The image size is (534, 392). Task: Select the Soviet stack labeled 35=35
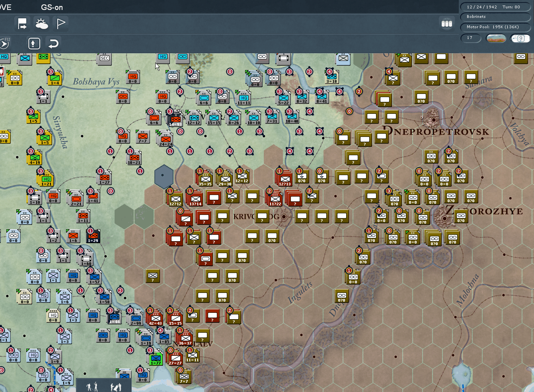(205, 179)
